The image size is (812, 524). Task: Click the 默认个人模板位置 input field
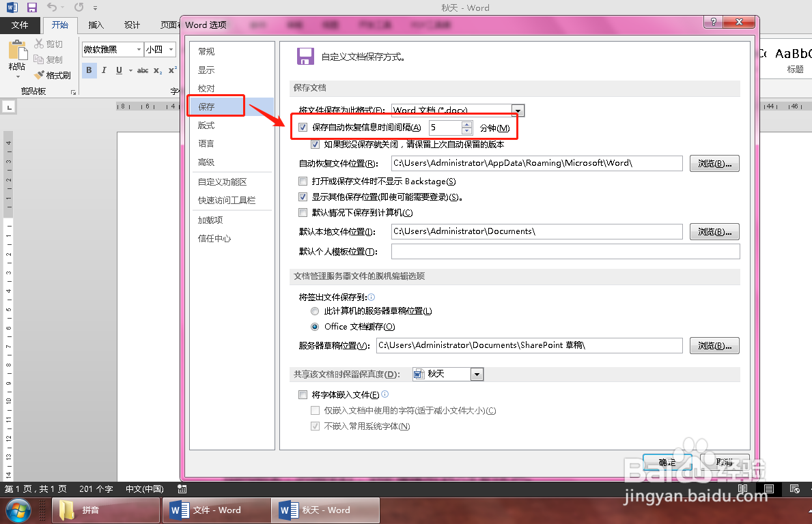(x=565, y=251)
